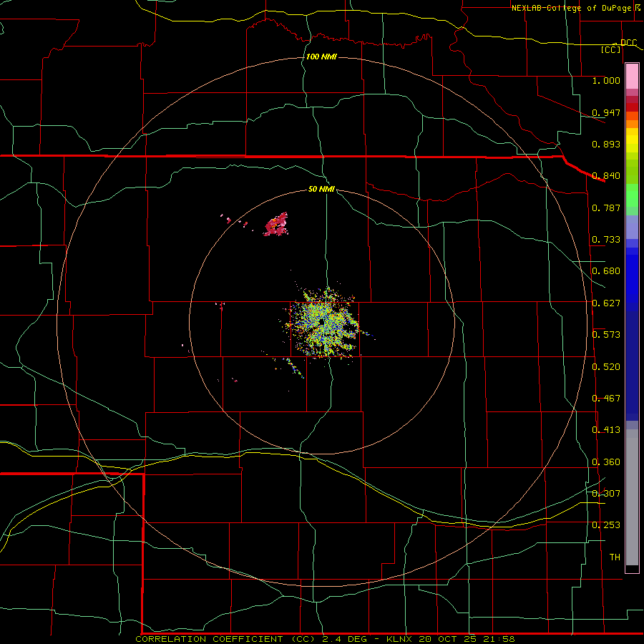Viewport: 644px width, 644px height.
Task: Select the 0.787 legend value
Action: click(x=606, y=208)
